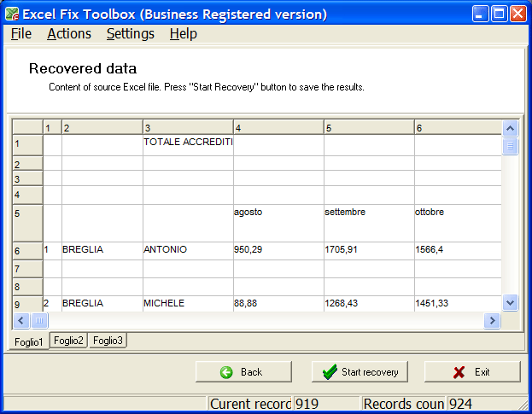The width and height of the screenshot is (532, 414).
Task: Select the MICHELE cell
Action: (x=188, y=304)
